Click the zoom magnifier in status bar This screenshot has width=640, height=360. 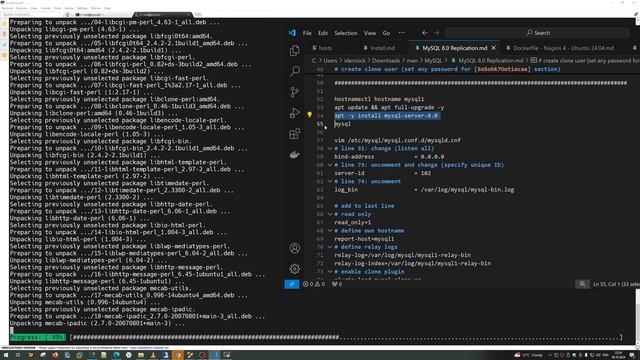tap(582, 284)
